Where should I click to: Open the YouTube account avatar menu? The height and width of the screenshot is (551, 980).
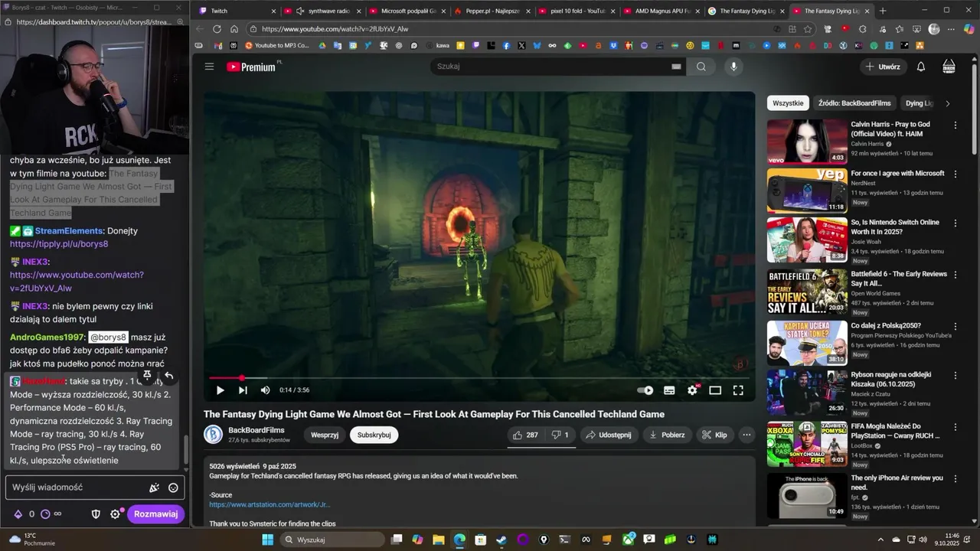pos(949,67)
